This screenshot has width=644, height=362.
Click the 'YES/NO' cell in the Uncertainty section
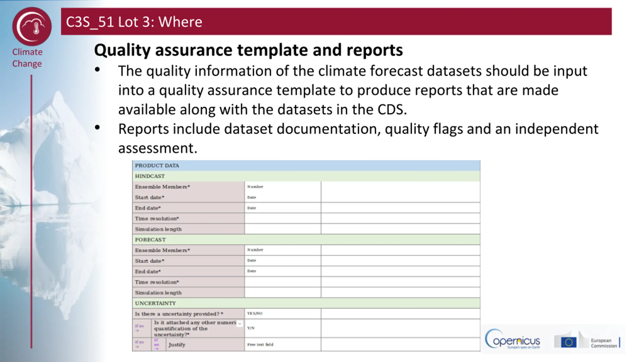point(283,313)
